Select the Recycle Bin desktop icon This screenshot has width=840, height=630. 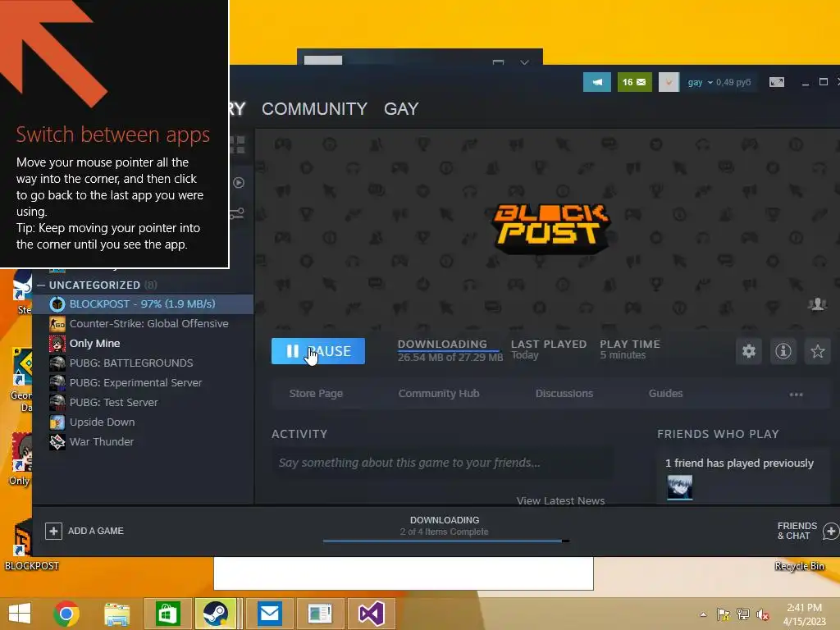point(800,566)
